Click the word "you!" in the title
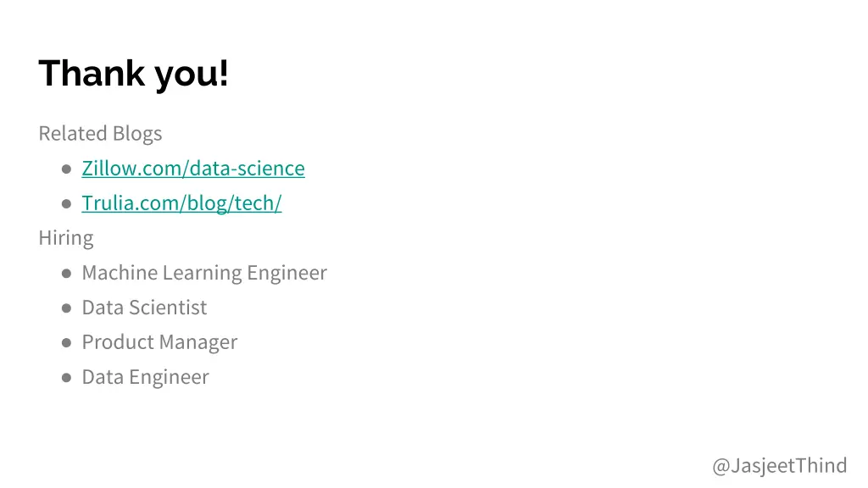This screenshot has width=868, height=488. pyautogui.click(x=192, y=73)
